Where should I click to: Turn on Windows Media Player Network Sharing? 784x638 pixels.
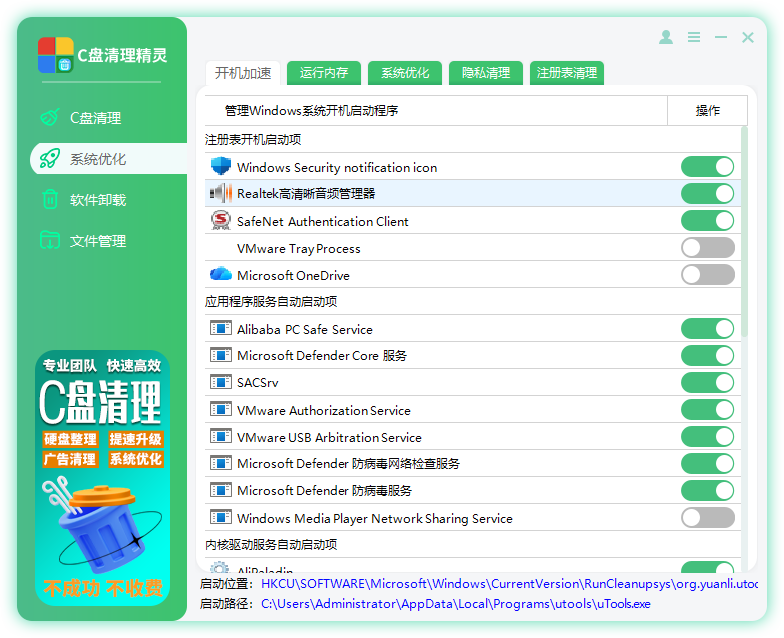click(x=707, y=518)
